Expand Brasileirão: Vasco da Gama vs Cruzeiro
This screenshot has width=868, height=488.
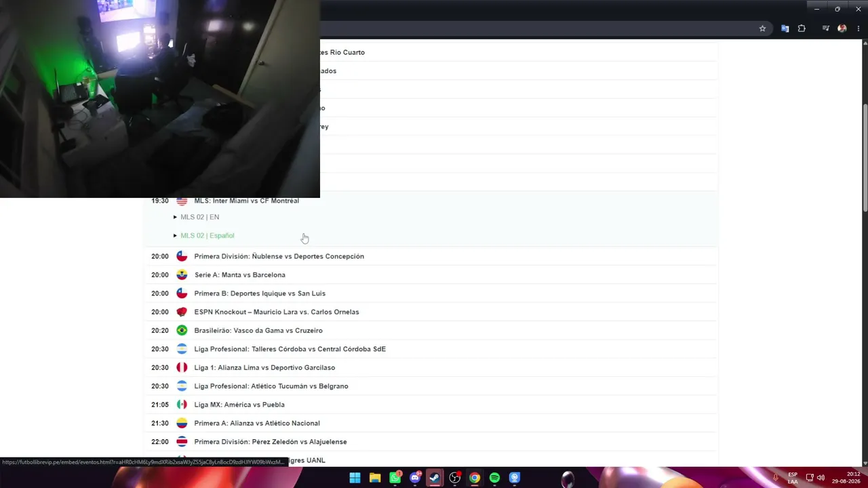258,330
